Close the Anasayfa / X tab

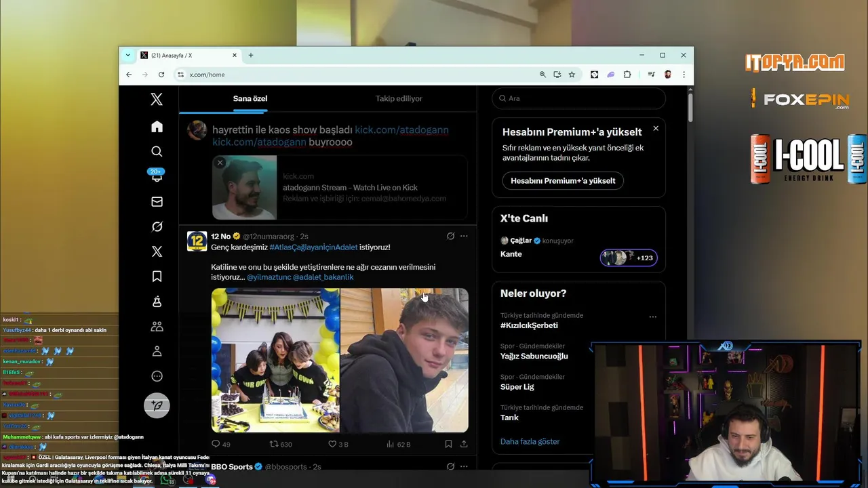(235, 55)
